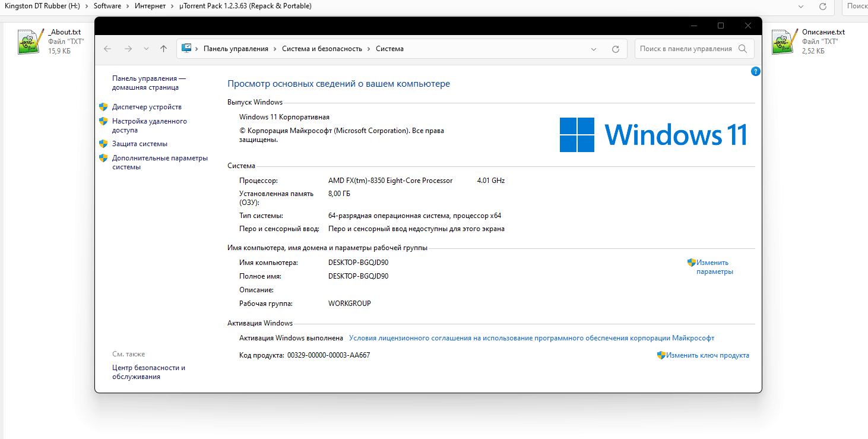Open Explorer address bar history dropdown
Image resolution: width=868 pixels, height=439 pixels.
pos(800,6)
